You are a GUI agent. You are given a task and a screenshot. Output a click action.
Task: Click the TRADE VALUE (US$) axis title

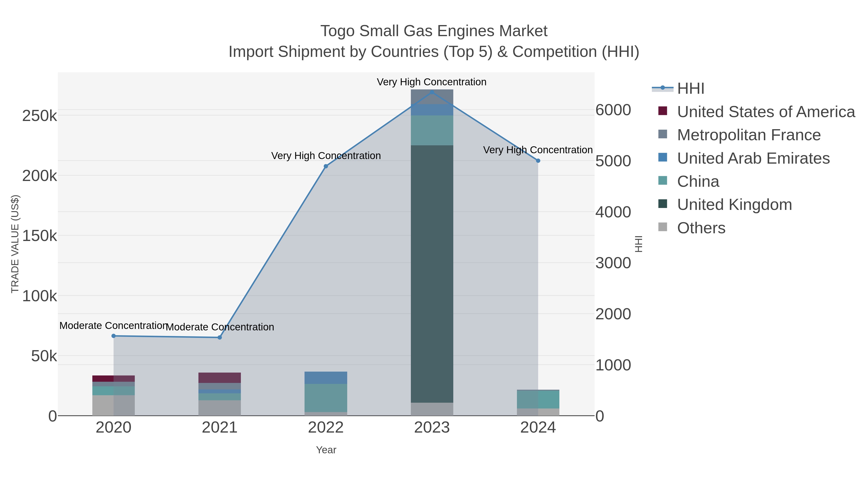pyautogui.click(x=15, y=244)
